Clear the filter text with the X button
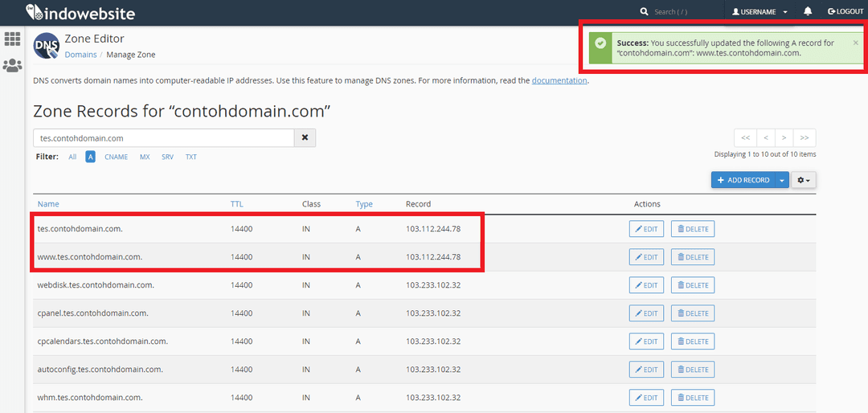Image resolution: width=868 pixels, height=413 pixels. coord(305,138)
